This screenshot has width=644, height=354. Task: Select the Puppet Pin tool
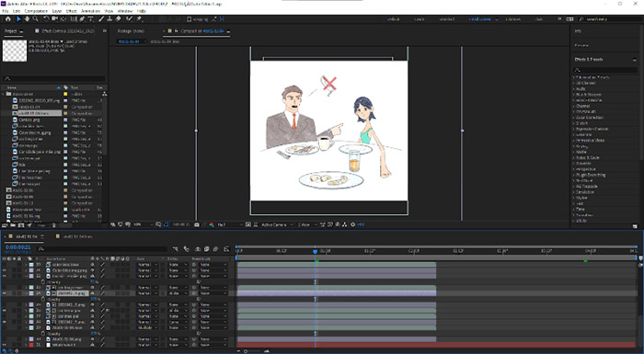pyautogui.click(x=139, y=19)
